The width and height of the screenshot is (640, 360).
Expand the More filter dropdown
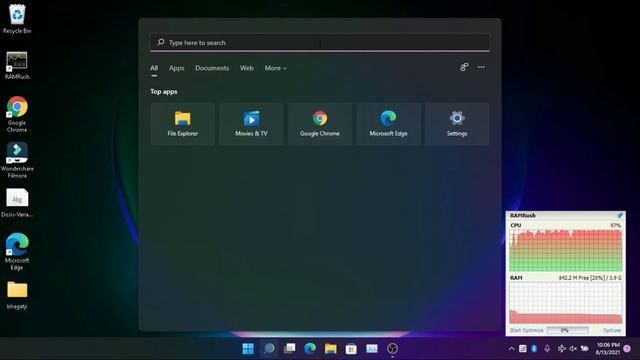click(x=276, y=68)
